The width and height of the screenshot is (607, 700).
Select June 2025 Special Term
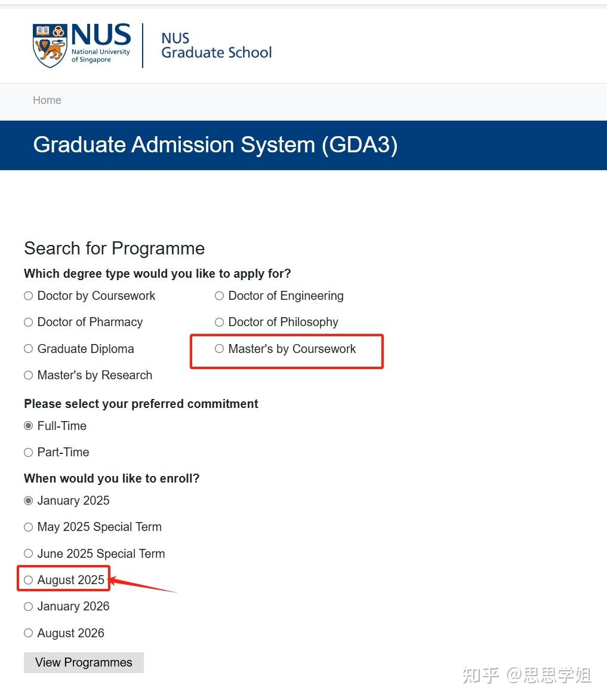[x=28, y=553]
